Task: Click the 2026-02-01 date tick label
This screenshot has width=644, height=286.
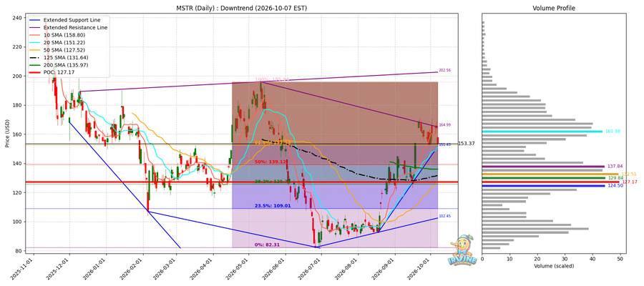Action: 132,269
